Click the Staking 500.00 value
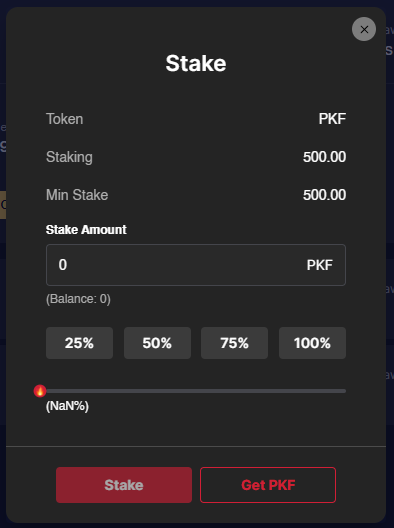The image size is (394, 528). pyautogui.click(x=324, y=157)
